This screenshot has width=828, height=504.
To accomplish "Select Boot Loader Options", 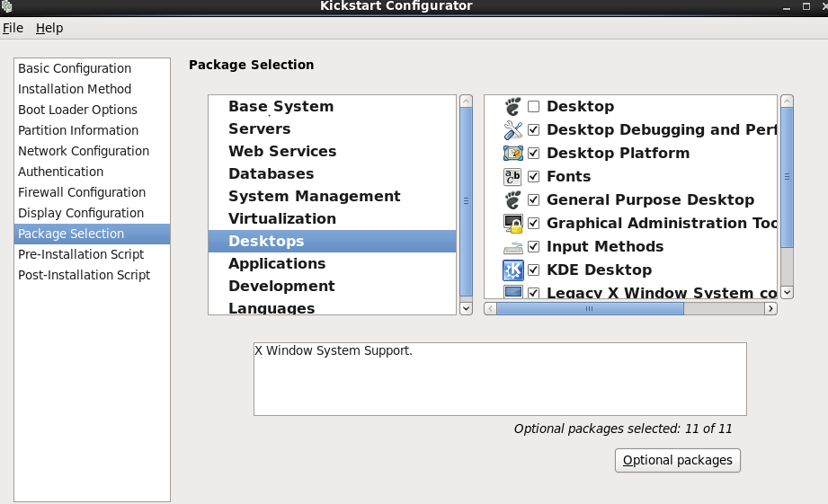I will point(92,110).
